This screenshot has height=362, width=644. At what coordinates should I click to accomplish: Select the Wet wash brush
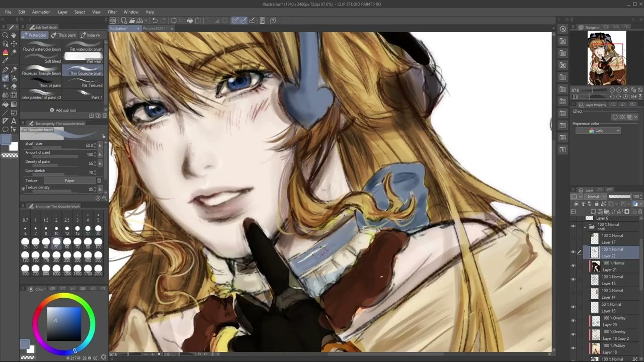[83, 58]
